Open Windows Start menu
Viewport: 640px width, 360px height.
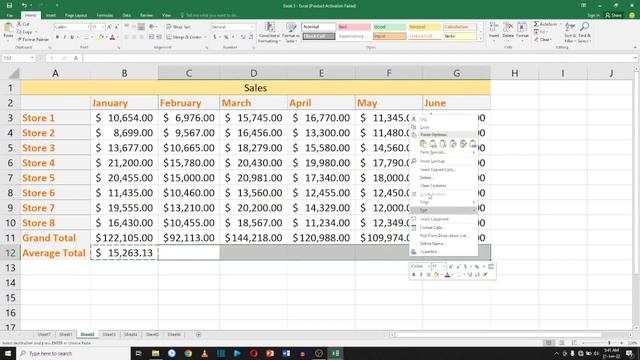[x=8, y=353]
